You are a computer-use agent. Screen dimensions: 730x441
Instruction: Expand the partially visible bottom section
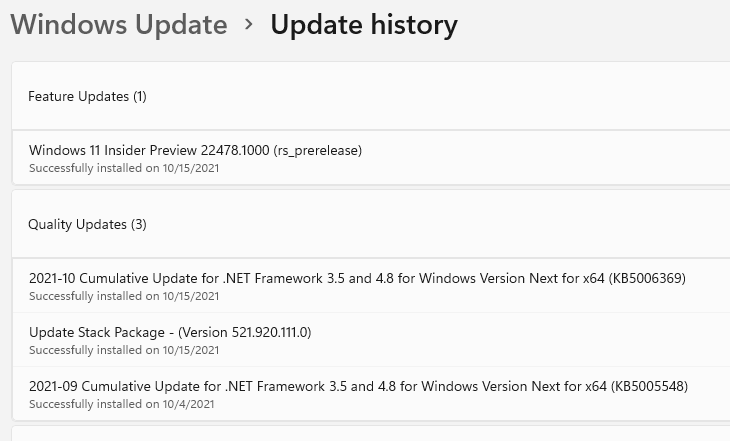[x=371, y=434]
